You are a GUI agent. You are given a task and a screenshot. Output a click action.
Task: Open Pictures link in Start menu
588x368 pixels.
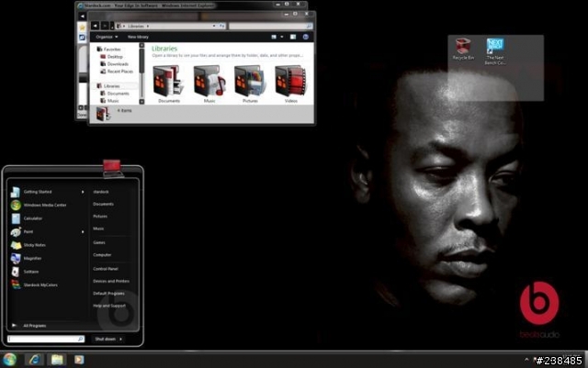click(100, 217)
